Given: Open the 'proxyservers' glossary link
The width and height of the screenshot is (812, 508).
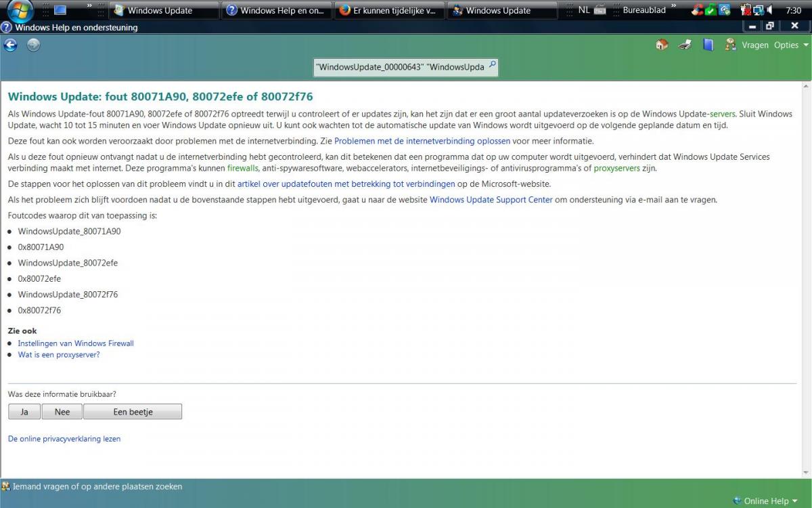Looking at the screenshot, I should tap(616, 168).
